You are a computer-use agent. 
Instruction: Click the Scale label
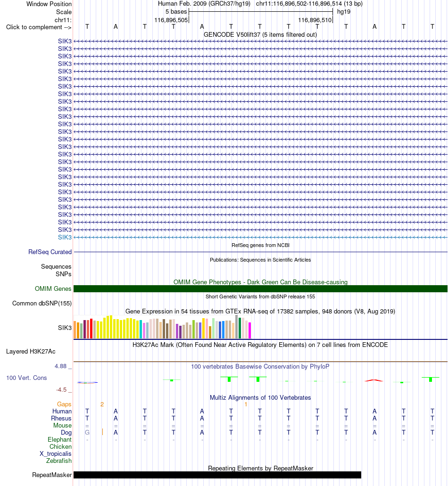64,12
